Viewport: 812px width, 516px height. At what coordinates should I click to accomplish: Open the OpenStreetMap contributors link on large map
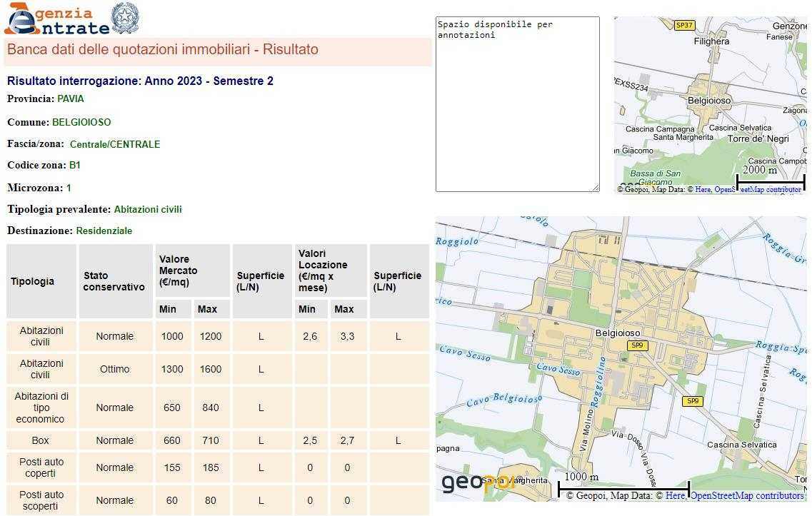[x=746, y=495]
